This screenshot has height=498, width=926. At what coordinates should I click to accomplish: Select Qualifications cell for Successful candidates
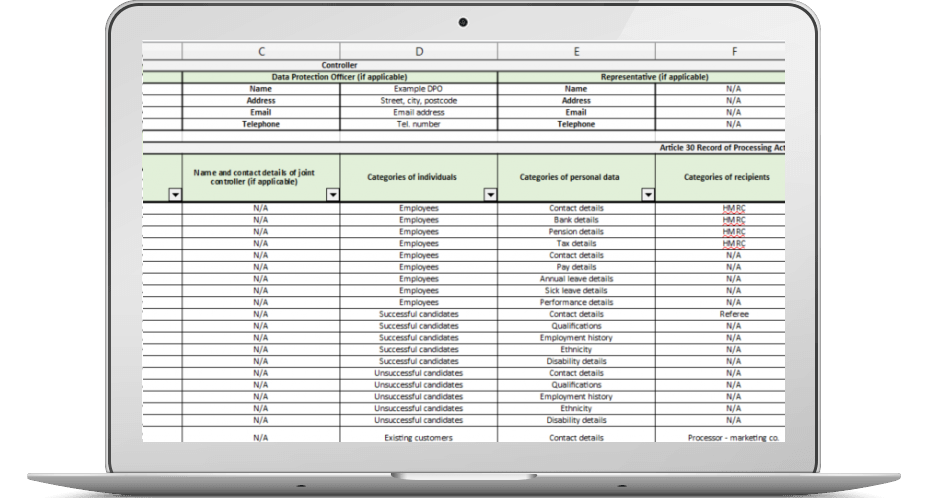pos(576,326)
